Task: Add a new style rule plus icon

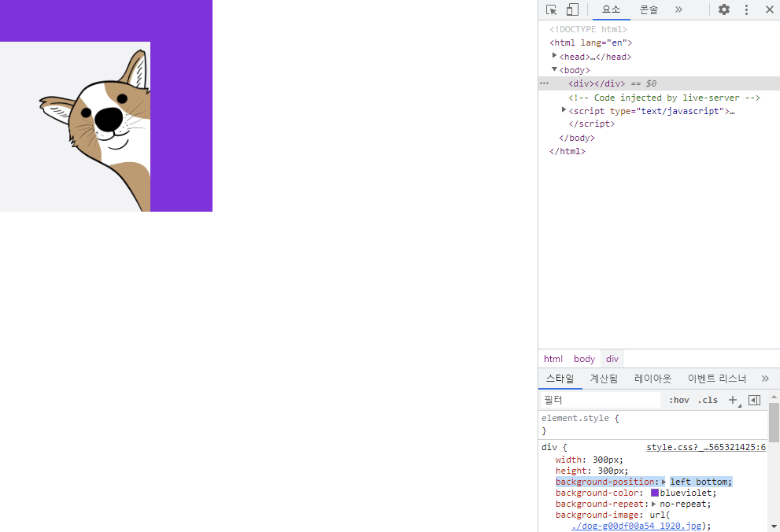Action: [734, 400]
